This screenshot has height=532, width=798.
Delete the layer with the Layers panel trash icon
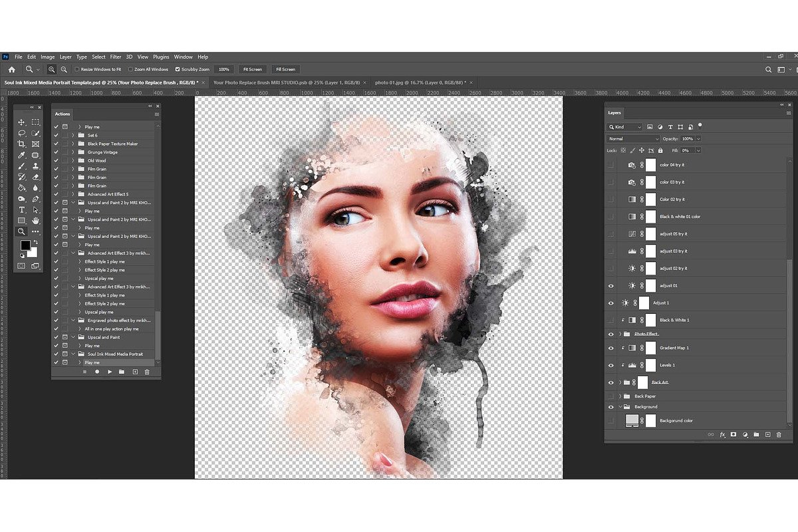pyautogui.click(x=779, y=434)
